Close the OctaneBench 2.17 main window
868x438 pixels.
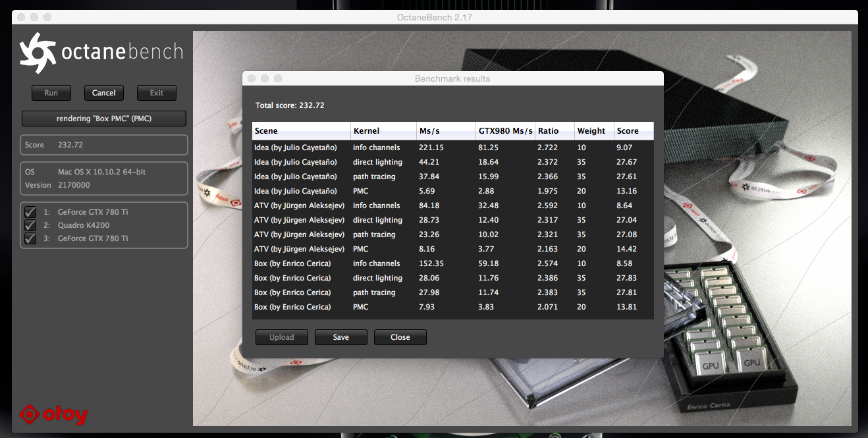[x=21, y=16]
